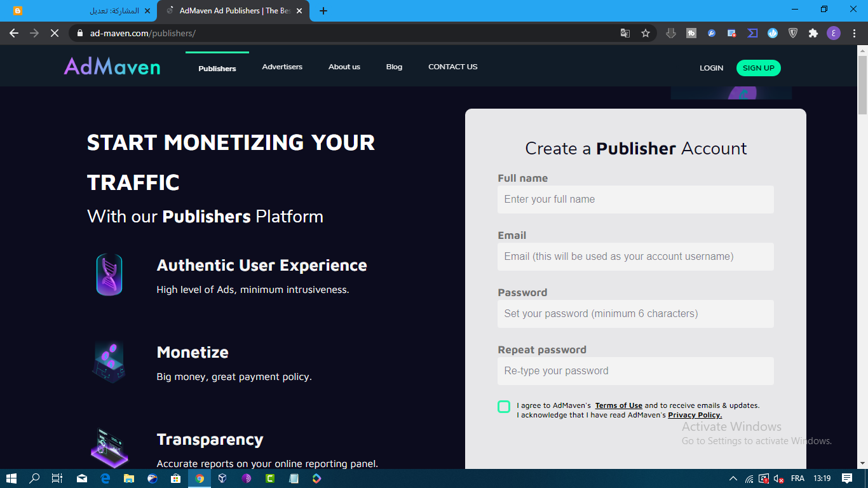Viewport: 868px width, 488px height.
Task: Open the Publishers nav item
Action: click(x=217, y=68)
